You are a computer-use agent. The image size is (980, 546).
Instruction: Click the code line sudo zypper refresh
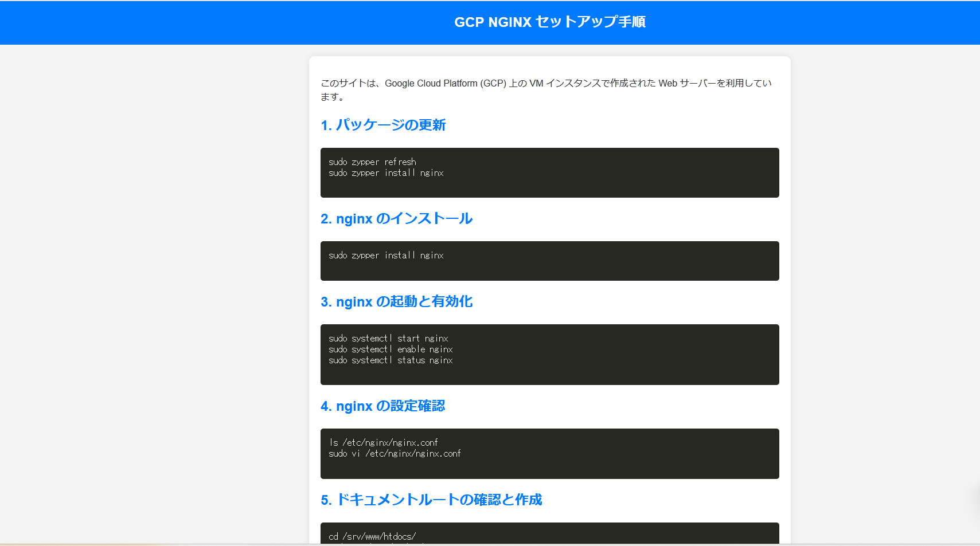pos(372,162)
